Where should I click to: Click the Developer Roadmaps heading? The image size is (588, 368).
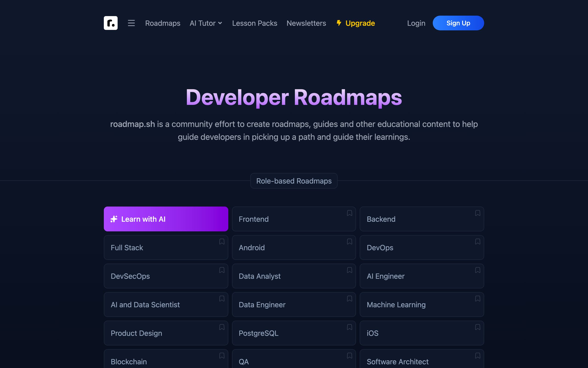pos(294,97)
